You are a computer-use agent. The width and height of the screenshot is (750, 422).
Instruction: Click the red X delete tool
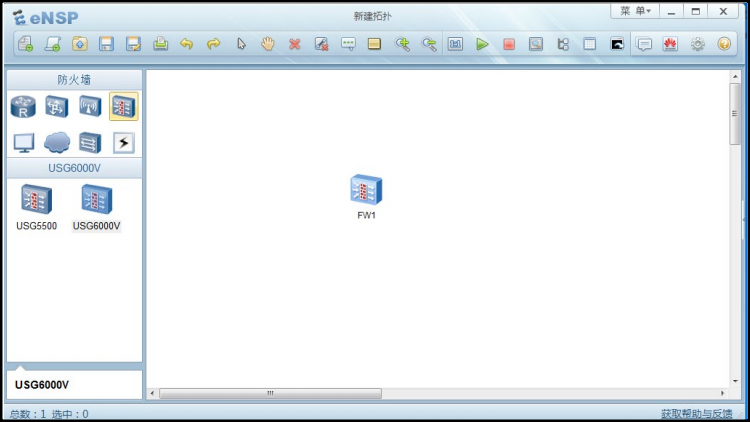294,44
